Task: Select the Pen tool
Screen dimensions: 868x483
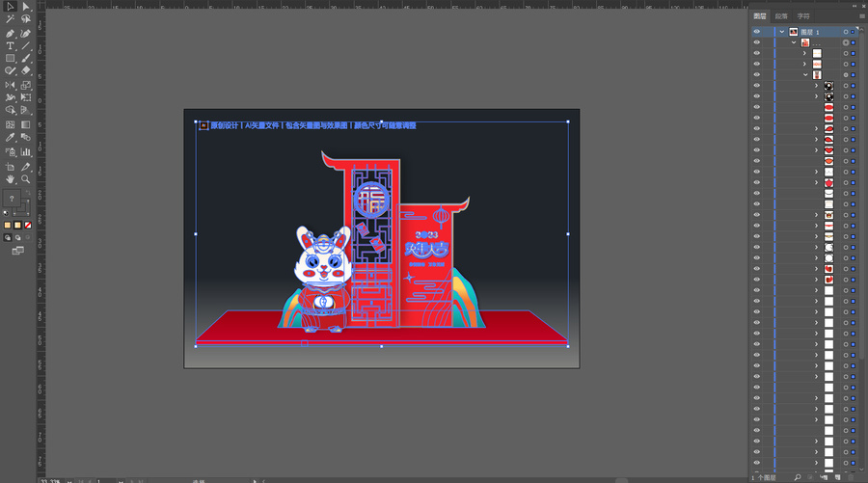Action: click(x=10, y=33)
